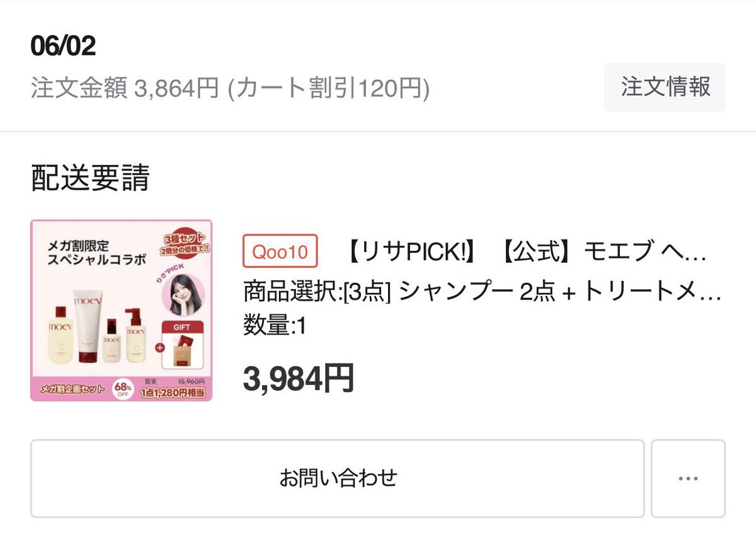This screenshot has height=535, width=756.
Task: Open the 注文情報 order details button
Action: coord(665,87)
